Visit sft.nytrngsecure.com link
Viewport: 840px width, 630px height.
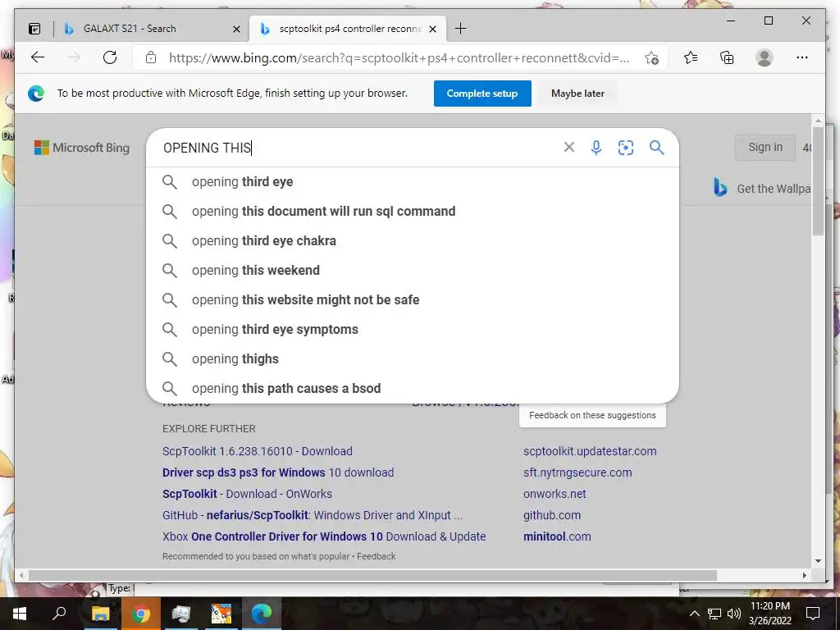(577, 472)
